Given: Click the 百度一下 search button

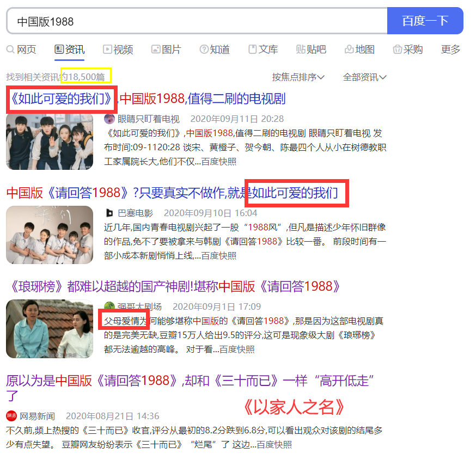Looking at the screenshot, I should pyautogui.click(x=425, y=21).
